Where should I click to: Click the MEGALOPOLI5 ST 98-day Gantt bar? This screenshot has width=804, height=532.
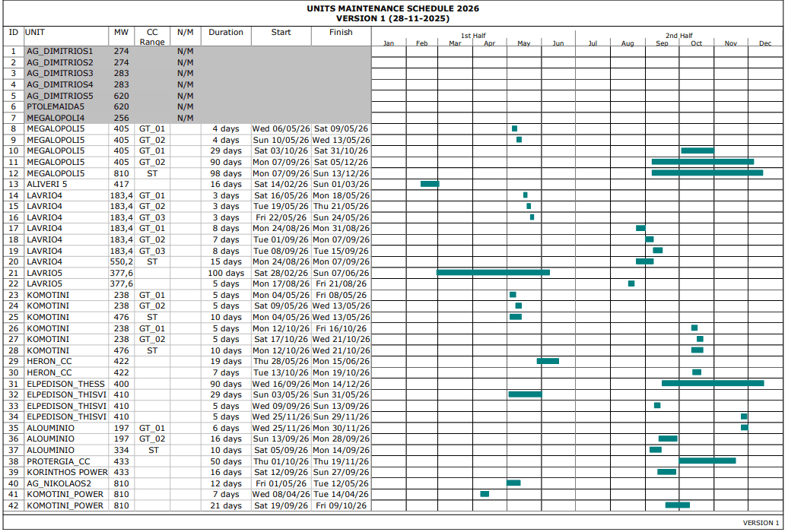click(707, 173)
